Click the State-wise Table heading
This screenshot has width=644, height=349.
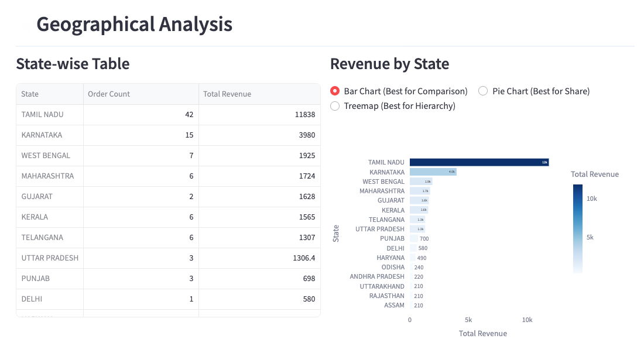click(73, 64)
